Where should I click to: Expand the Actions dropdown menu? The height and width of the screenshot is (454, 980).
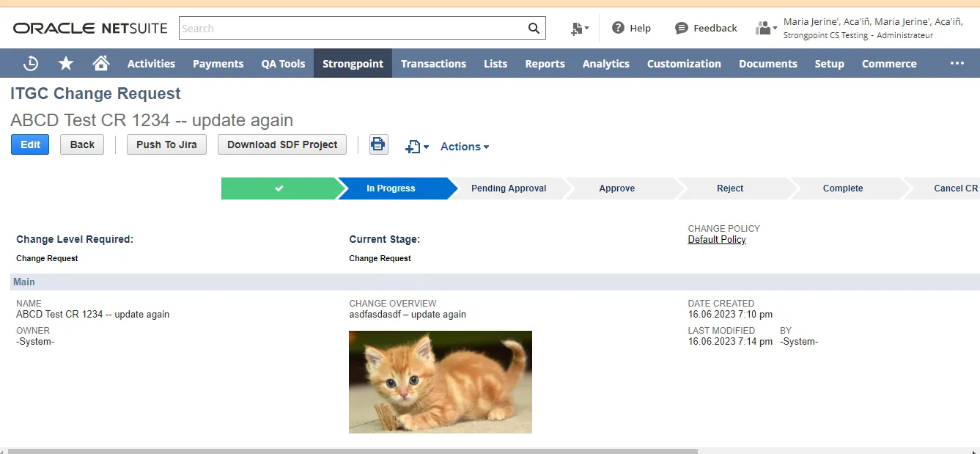(465, 147)
